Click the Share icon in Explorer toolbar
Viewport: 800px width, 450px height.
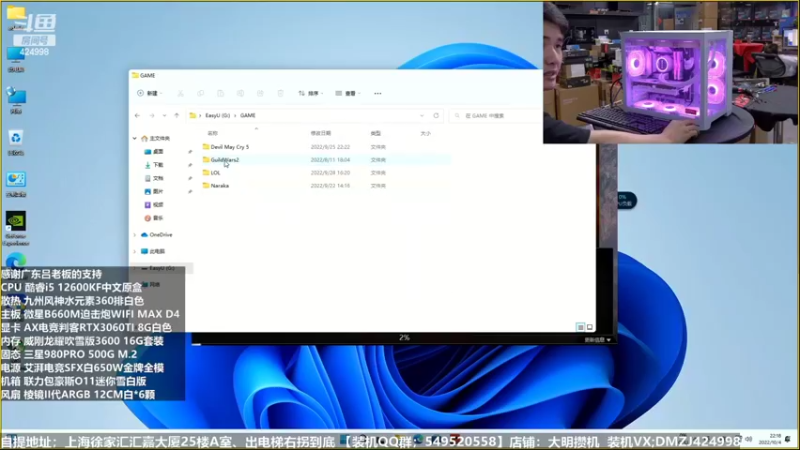pos(260,93)
